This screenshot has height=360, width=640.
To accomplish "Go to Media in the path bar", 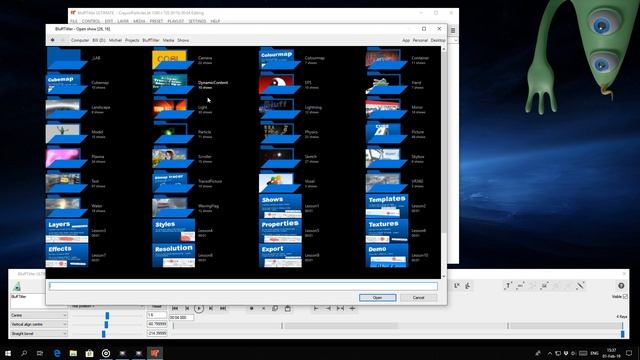I will (168, 40).
